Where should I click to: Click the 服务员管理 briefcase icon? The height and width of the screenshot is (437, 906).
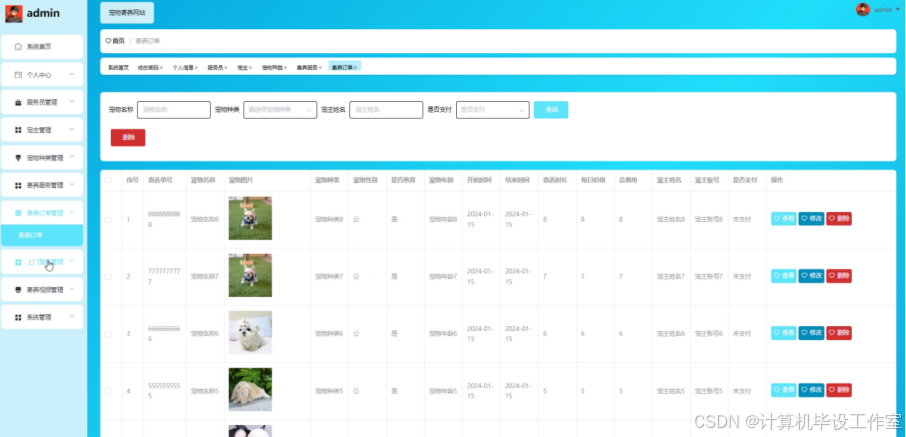tap(18, 102)
